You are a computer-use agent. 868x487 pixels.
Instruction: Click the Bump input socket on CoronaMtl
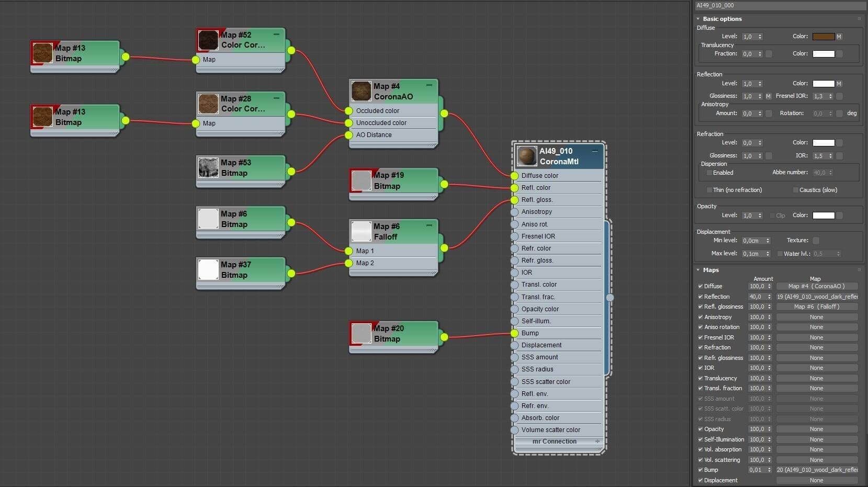(x=515, y=333)
